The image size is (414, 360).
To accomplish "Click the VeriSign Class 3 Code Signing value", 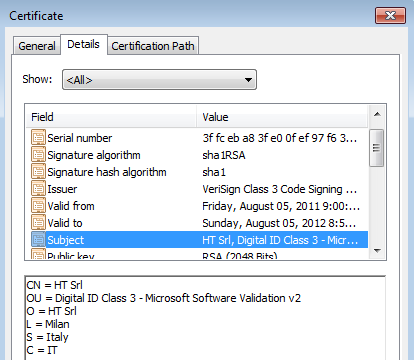I will 280,189.
